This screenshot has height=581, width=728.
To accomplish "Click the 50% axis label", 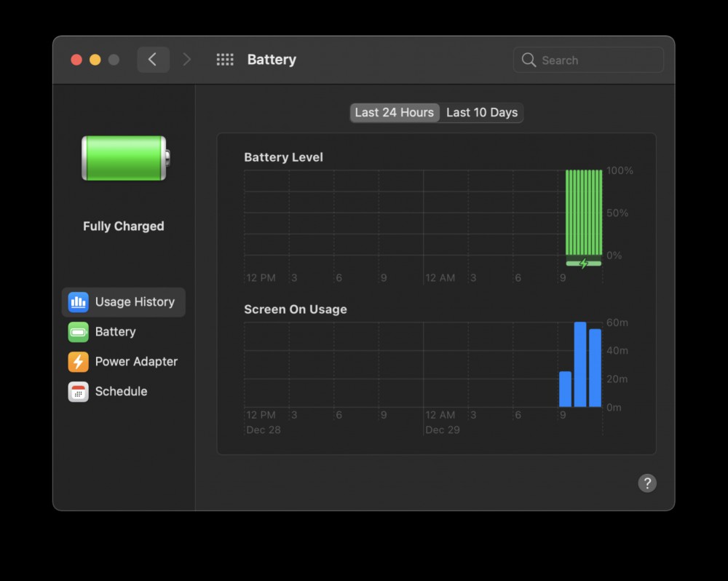I will coord(617,213).
